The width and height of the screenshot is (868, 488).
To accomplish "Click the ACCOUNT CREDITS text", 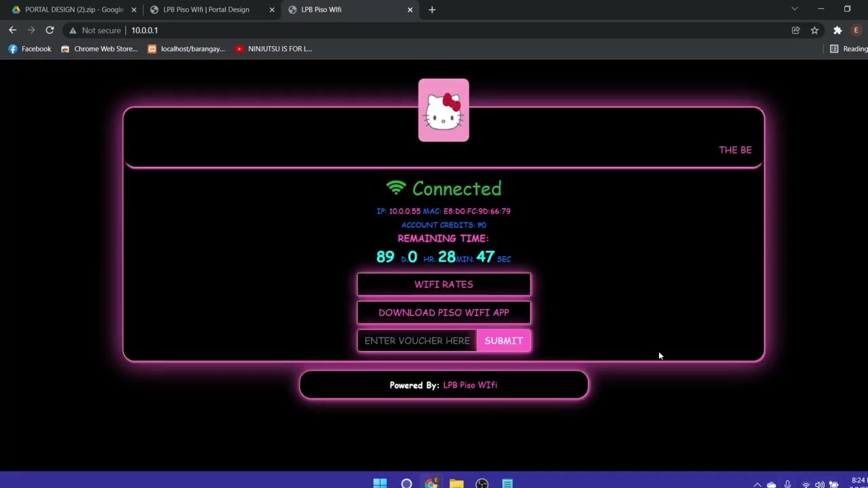I will coord(443,225).
